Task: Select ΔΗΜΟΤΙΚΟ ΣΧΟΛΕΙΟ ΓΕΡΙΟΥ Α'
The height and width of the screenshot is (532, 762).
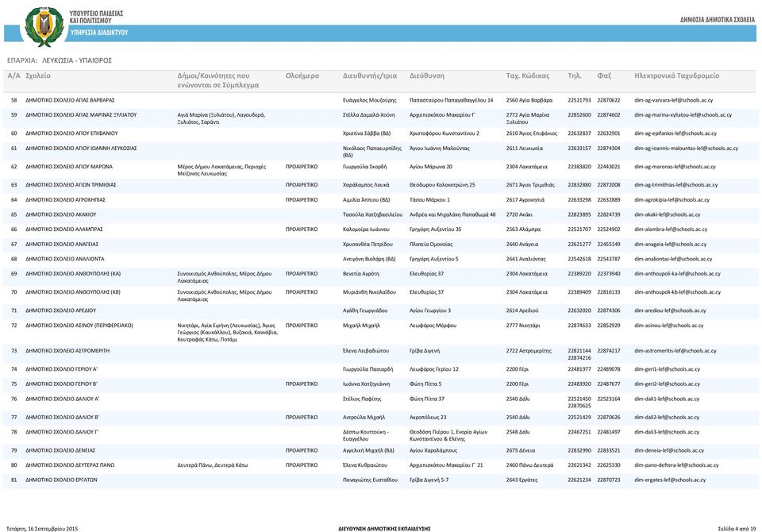Action: pos(62,369)
